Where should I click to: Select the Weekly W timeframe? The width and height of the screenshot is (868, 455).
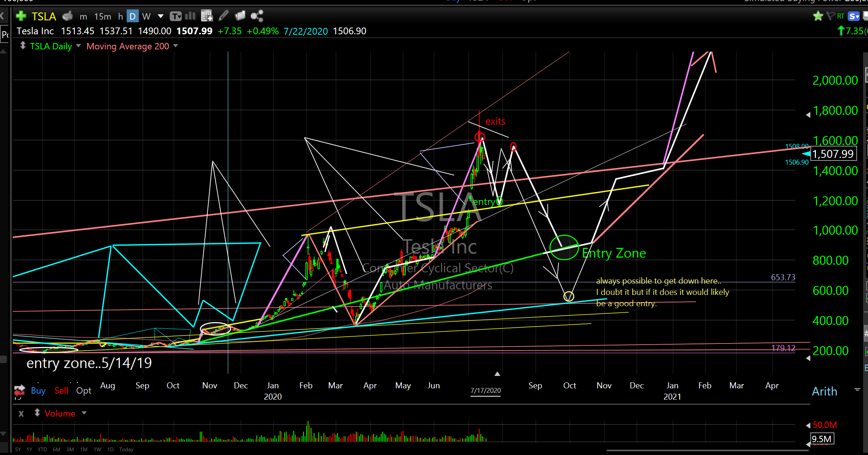pyautogui.click(x=146, y=17)
